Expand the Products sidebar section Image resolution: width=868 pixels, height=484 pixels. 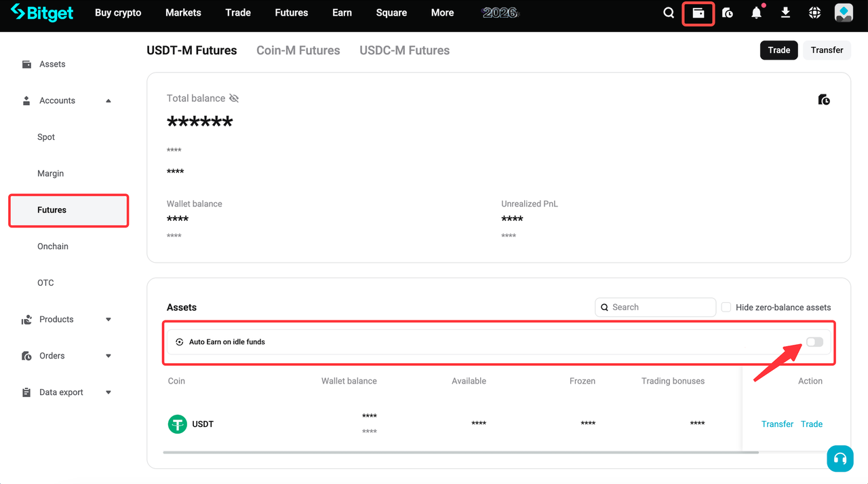108,320
